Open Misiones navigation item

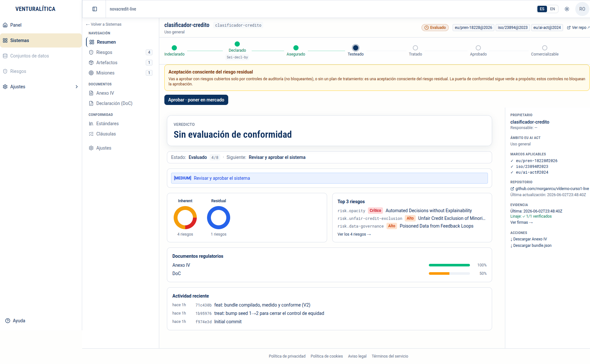(x=120, y=73)
